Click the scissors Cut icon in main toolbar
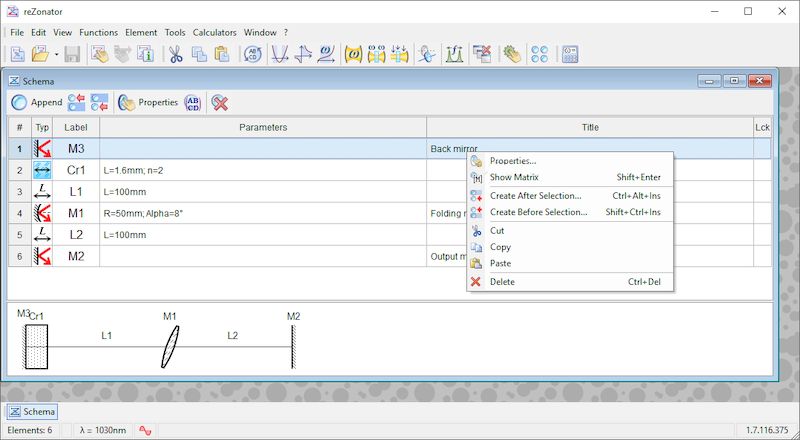 click(x=175, y=54)
